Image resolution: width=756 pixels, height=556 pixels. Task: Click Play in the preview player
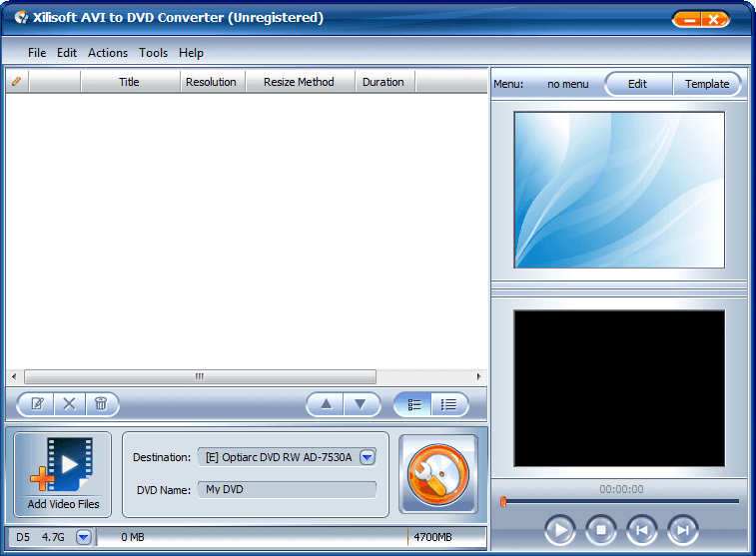[x=560, y=530]
